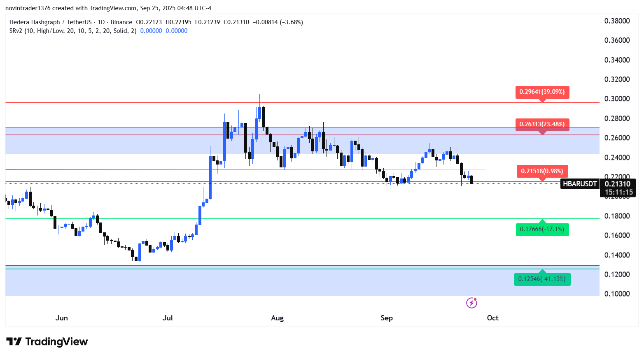Click the novintrader1376 attribution text

[x=28, y=8]
